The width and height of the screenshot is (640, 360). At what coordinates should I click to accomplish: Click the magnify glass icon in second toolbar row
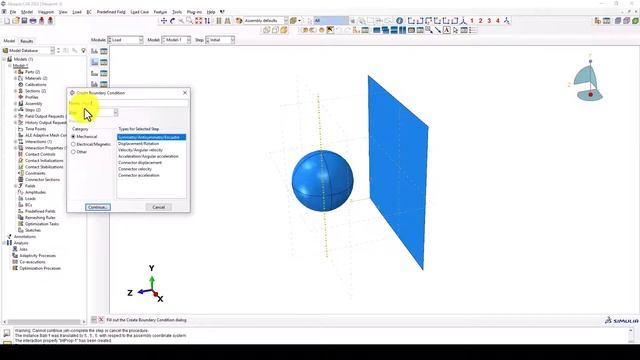429,30
